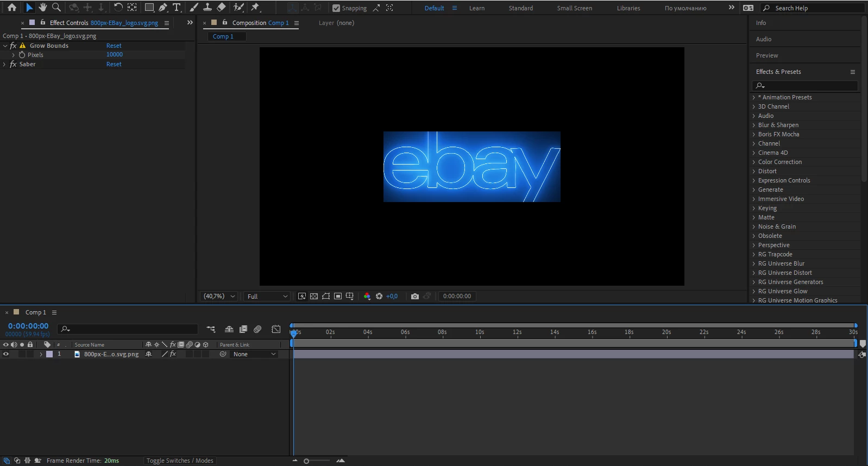
Task: Toggle mask and shape path visibility
Action: (x=326, y=296)
